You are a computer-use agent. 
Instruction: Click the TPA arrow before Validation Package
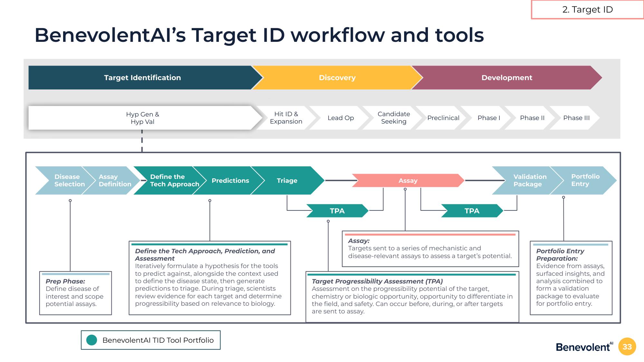472,211
